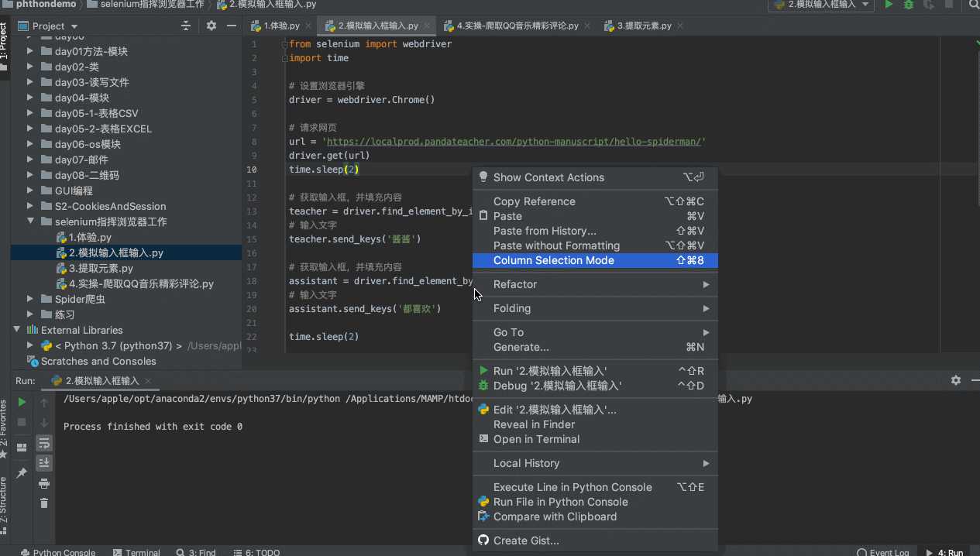Toggle soft-wrap in the Run console
This screenshot has height=556, width=980.
click(x=44, y=444)
